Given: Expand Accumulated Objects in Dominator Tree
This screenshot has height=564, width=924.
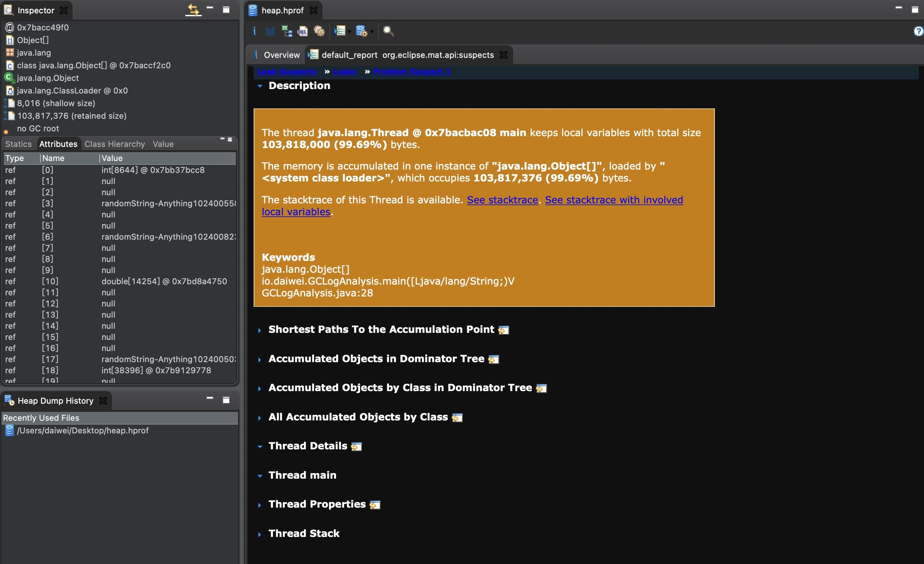Looking at the screenshot, I should [260, 360].
